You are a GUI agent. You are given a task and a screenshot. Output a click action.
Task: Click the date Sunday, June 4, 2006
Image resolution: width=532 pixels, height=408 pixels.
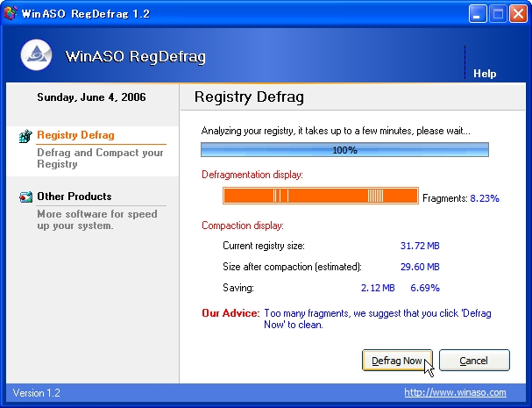point(91,97)
